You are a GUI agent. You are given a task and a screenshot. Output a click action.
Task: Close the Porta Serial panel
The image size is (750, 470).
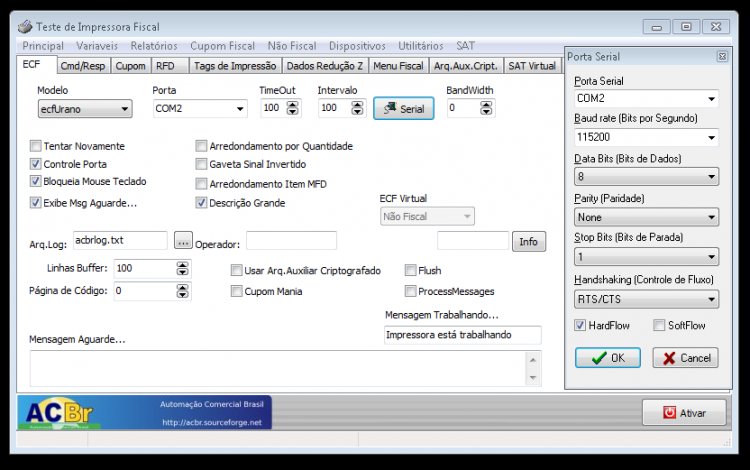pyautogui.click(x=722, y=56)
